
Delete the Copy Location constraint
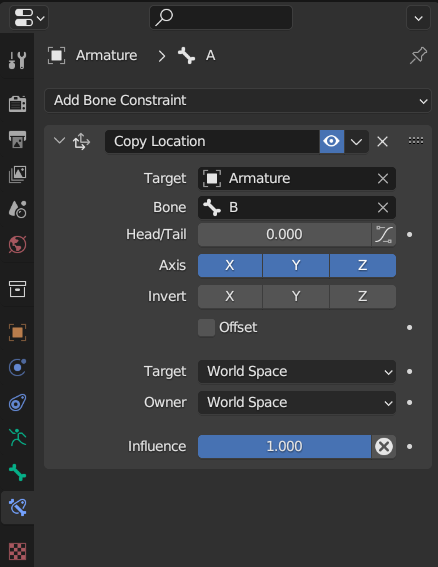point(382,141)
